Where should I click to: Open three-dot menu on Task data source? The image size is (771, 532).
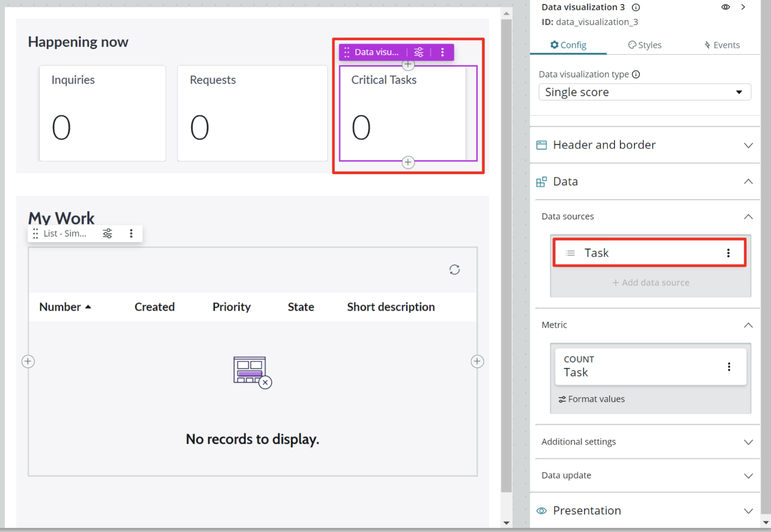click(729, 253)
